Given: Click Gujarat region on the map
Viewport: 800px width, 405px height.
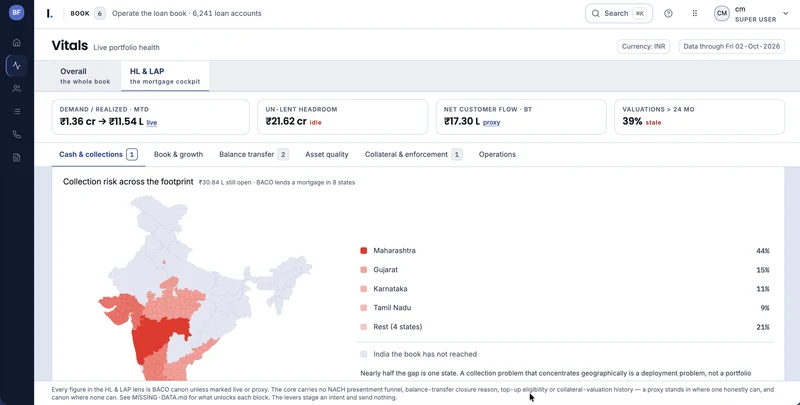Looking at the screenshot, I should 121,309.
